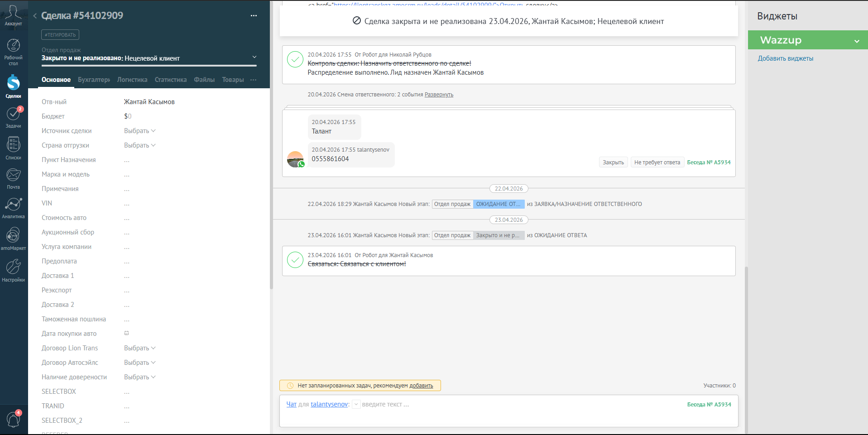This screenshot has height=435, width=868.
Task: Click the Сделка #54102909 title
Action: pos(82,15)
